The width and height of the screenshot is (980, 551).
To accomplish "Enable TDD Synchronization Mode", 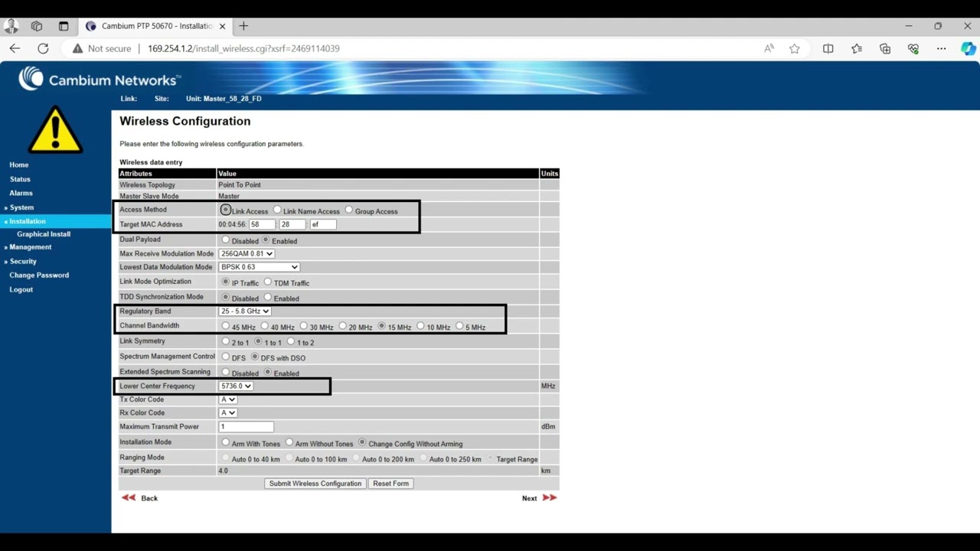I will tap(267, 297).
